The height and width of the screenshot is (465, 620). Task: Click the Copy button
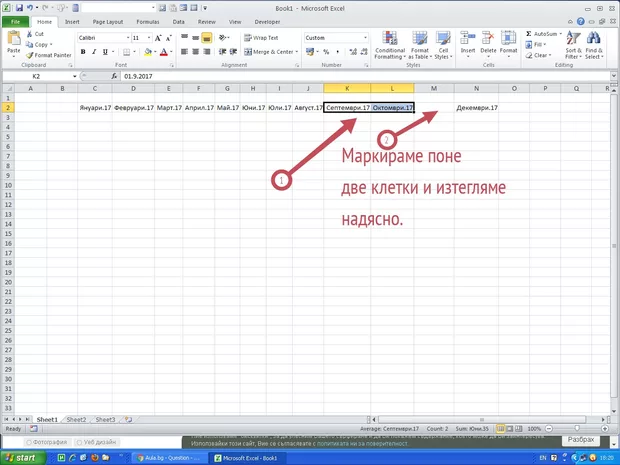point(38,45)
